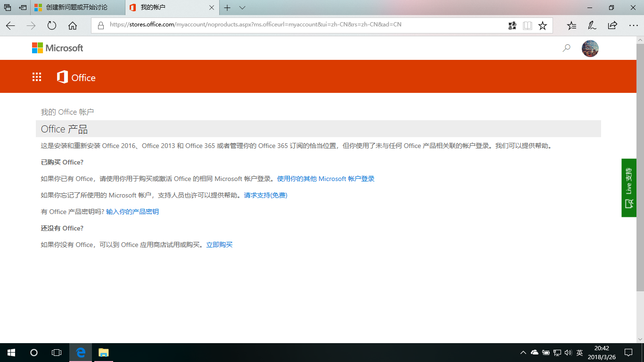View site security lock info
The image size is (644, 362).
click(100, 25)
